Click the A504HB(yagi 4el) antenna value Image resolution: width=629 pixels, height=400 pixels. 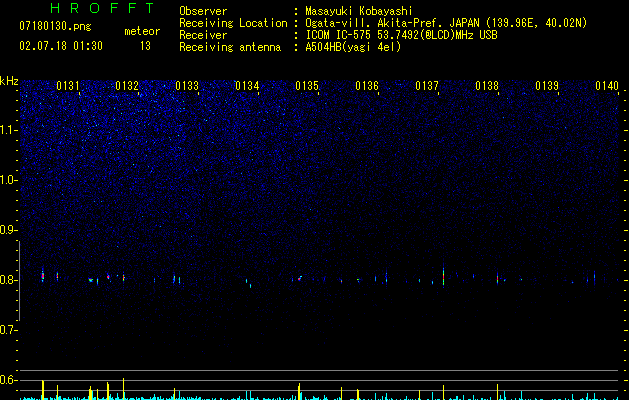pyautogui.click(x=353, y=47)
